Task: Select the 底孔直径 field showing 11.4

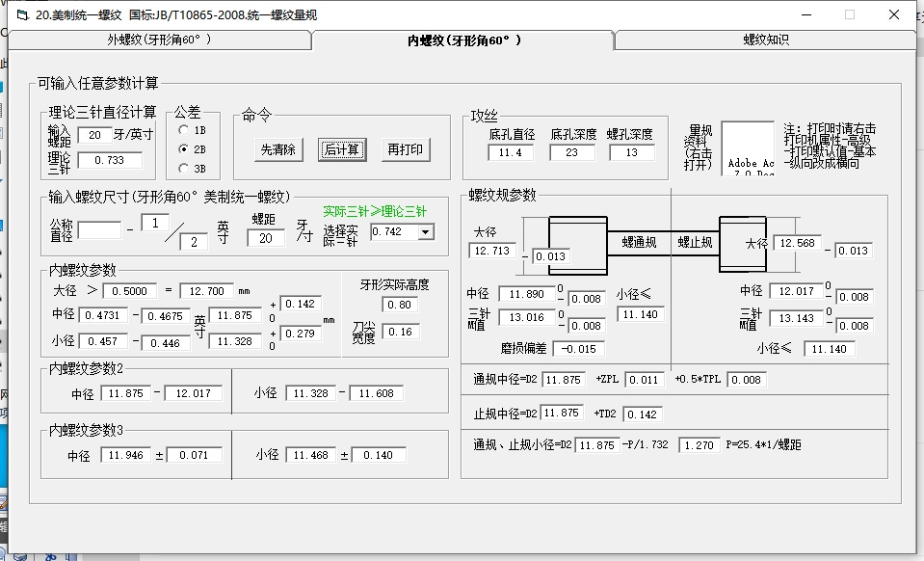Action: pos(511,152)
